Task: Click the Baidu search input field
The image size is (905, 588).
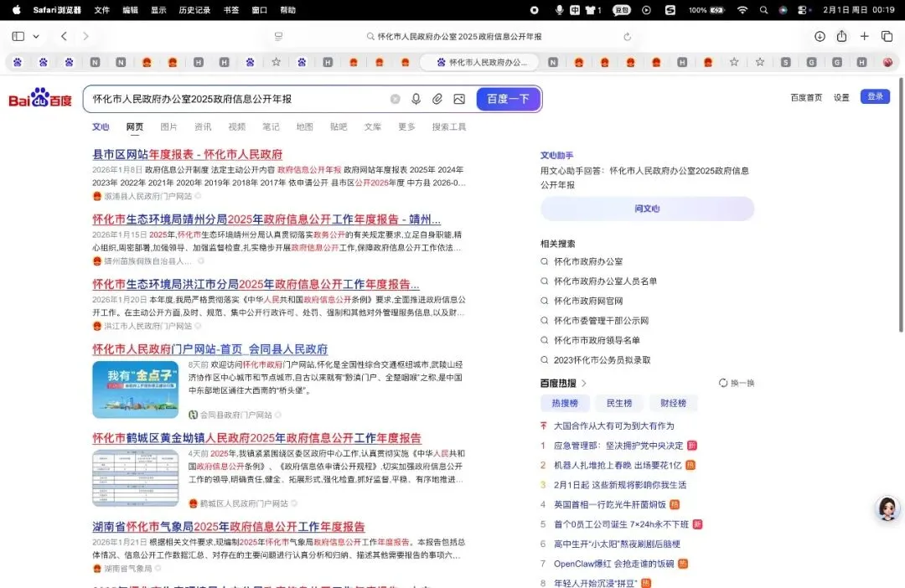Action: (236, 99)
